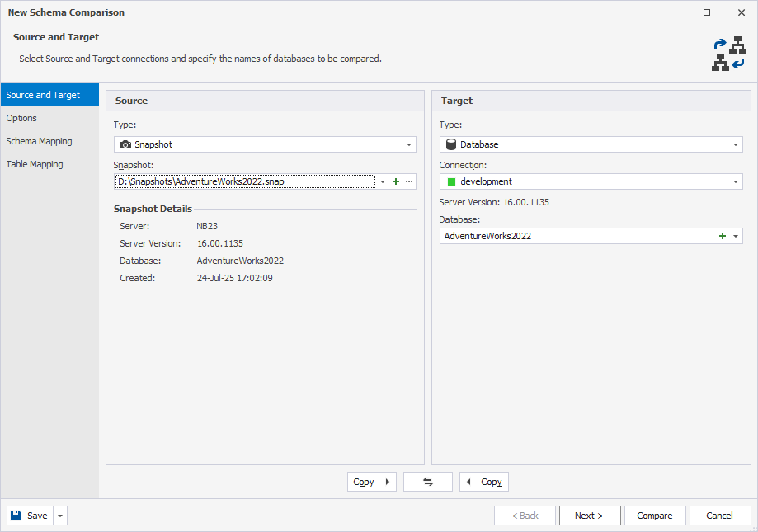Copy source settings to target

pos(371,482)
